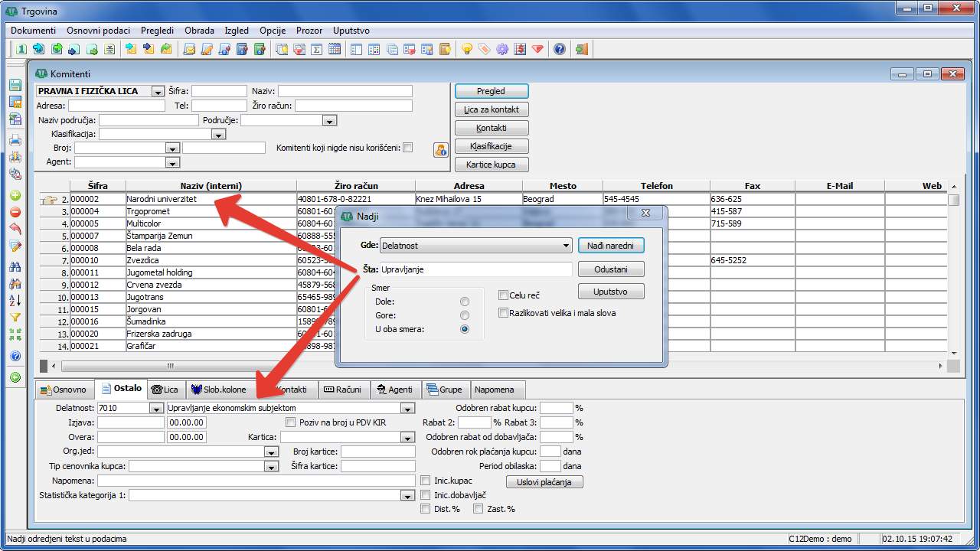Toggle 'Poziv na broj u PDV KIR' checkbox
980x551 pixels.
point(290,422)
